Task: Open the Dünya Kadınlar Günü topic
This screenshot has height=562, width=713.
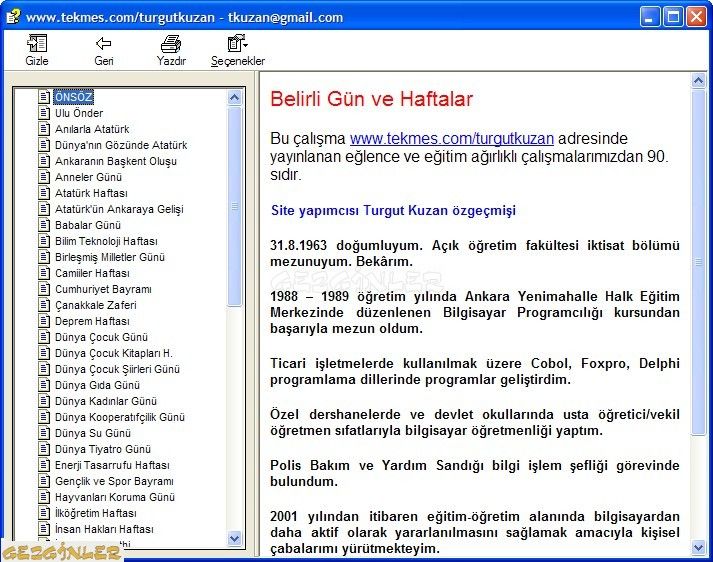Action: pyautogui.click(x=105, y=401)
